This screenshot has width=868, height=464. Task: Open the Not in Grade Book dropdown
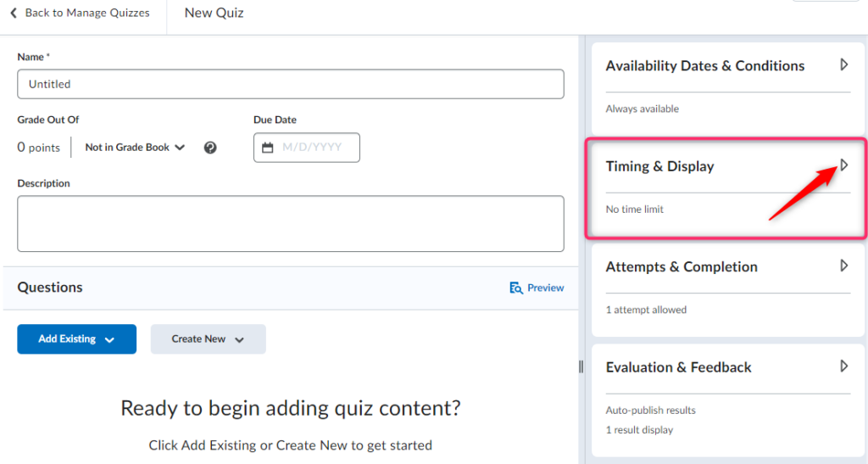point(135,148)
